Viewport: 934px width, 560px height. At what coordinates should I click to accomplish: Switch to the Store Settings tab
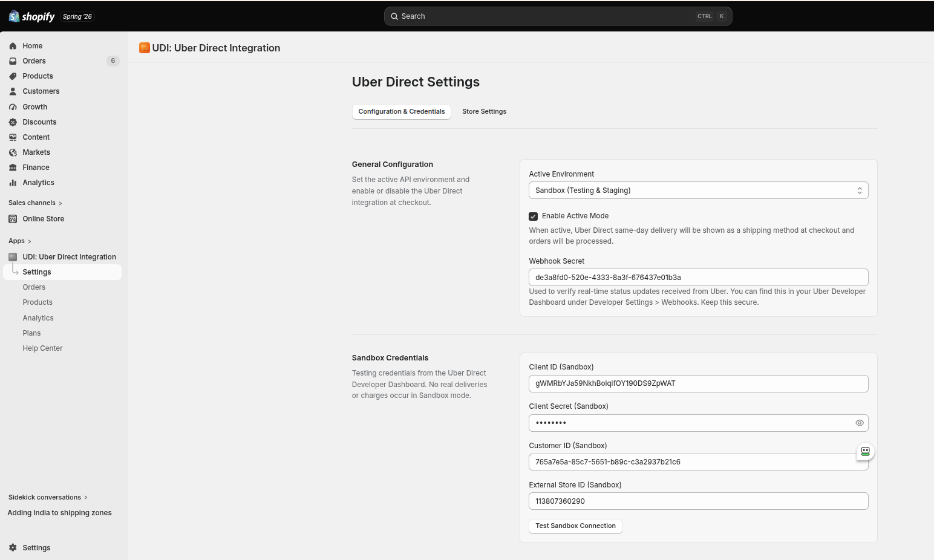pyautogui.click(x=484, y=112)
